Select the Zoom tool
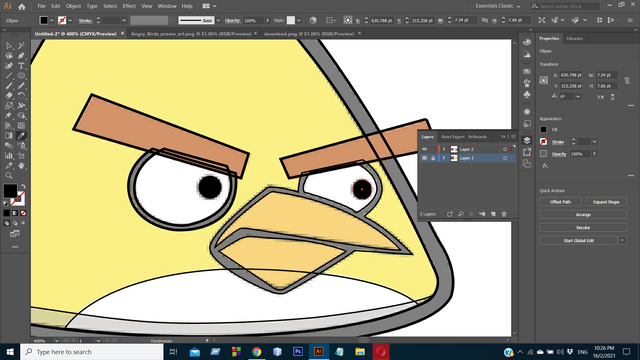This screenshot has width=640, height=360. coord(9,176)
